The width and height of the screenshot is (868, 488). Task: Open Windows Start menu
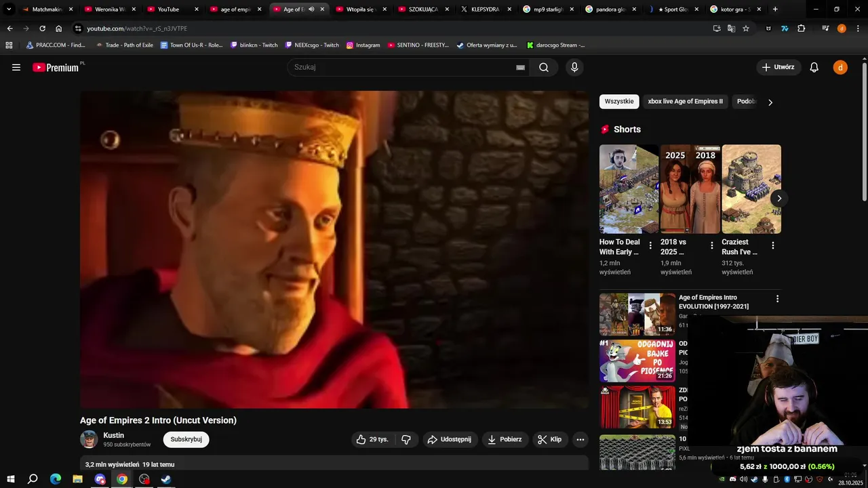pos(10,479)
